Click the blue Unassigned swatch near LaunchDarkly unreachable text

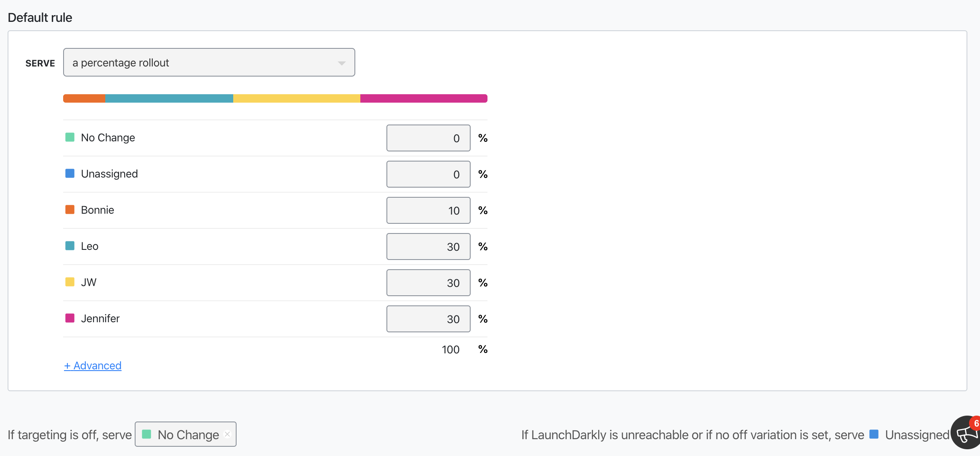(x=874, y=434)
